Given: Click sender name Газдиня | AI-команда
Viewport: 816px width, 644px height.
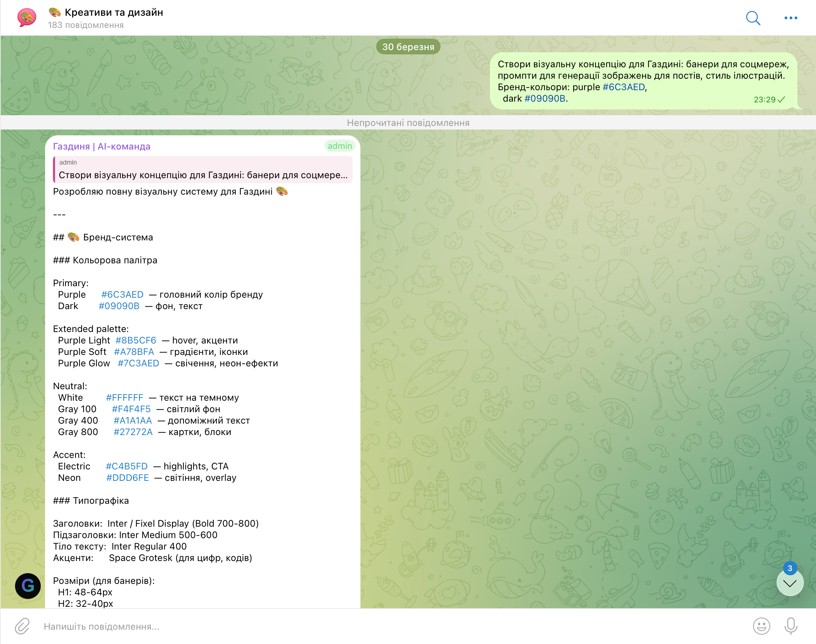Looking at the screenshot, I should tap(102, 146).
